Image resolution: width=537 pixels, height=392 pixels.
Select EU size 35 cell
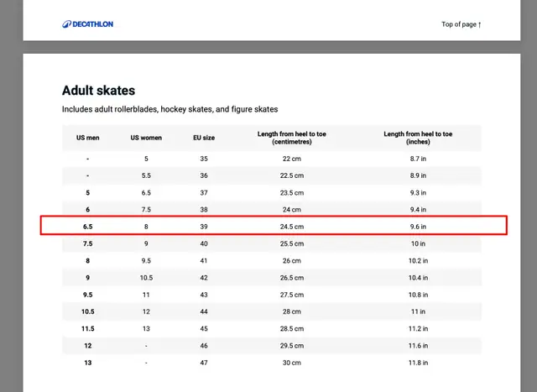[204, 159]
